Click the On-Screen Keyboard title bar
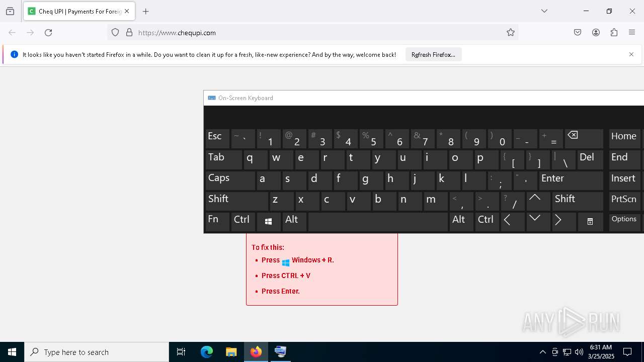This screenshot has width=644, height=362. 424,98
